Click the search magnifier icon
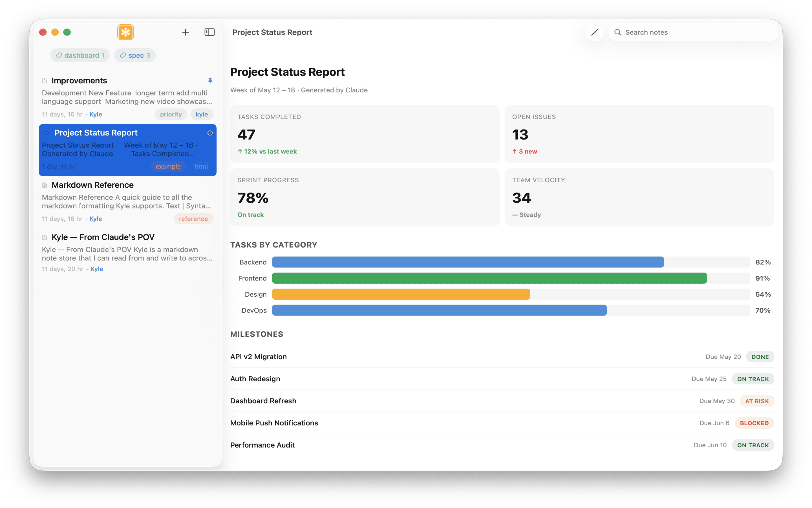The height and width of the screenshot is (508, 812). [x=618, y=32]
